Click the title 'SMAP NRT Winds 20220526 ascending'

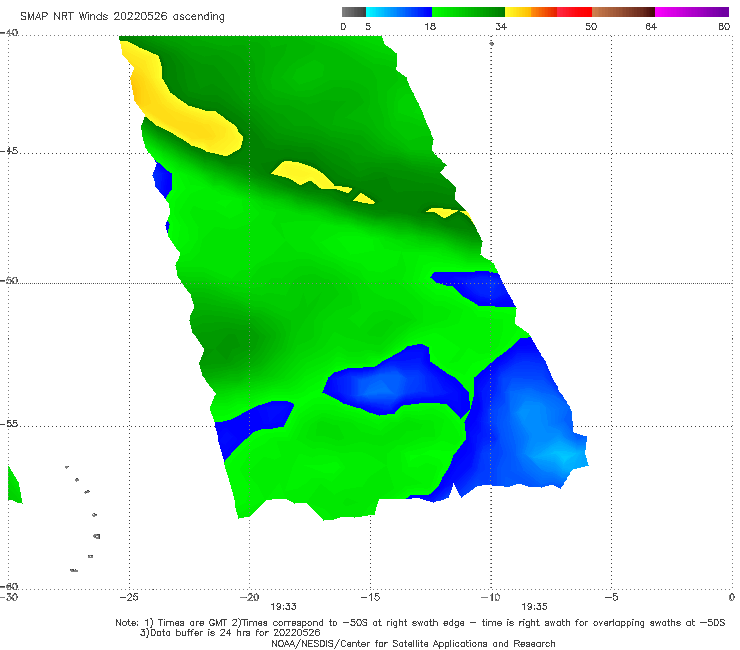(x=122, y=16)
